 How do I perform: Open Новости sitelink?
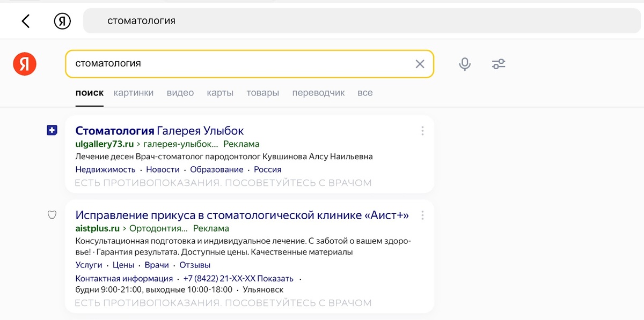[x=163, y=169]
